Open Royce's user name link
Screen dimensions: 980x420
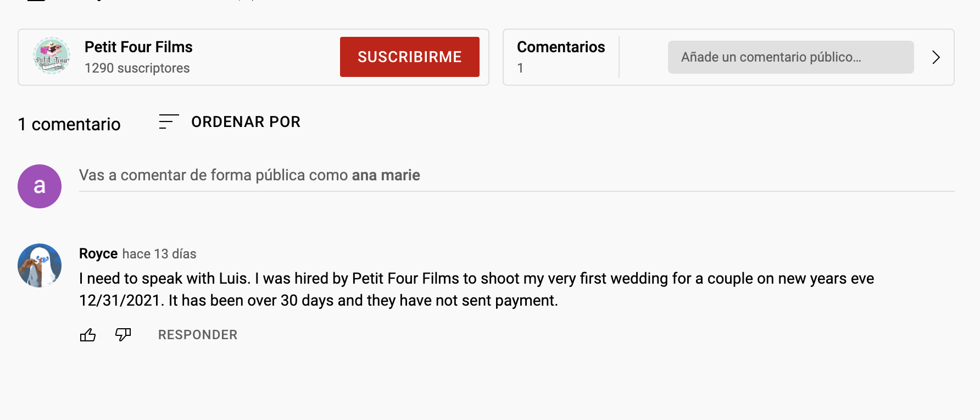tap(98, 253)
